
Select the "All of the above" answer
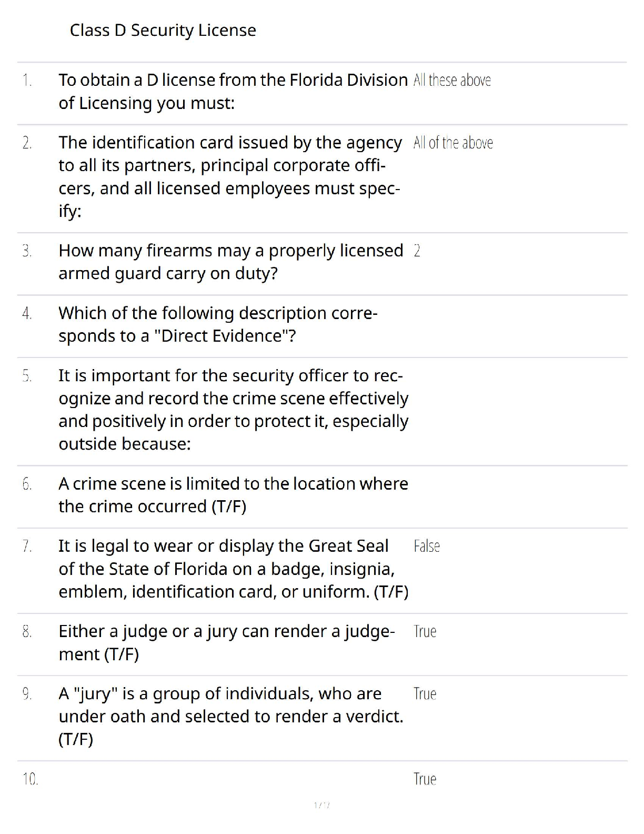453,143
